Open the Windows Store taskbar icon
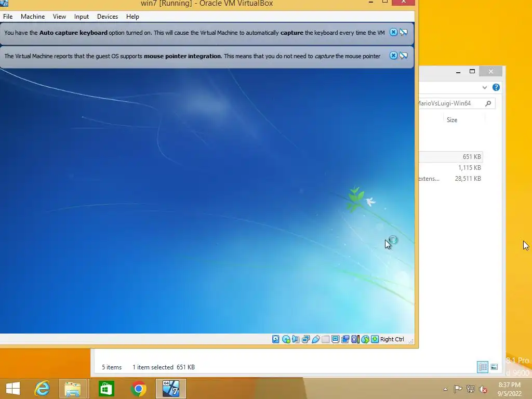The image size is (532, 399). point(106,389)
